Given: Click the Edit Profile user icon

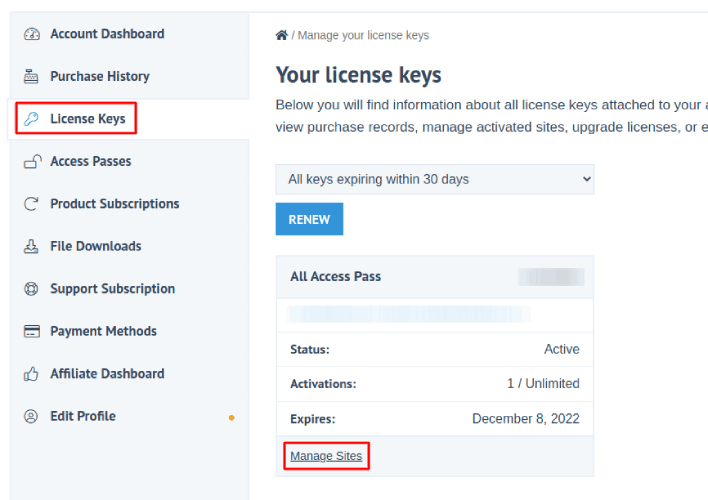Looking at the screenshot, I should [x=31, y=416].
